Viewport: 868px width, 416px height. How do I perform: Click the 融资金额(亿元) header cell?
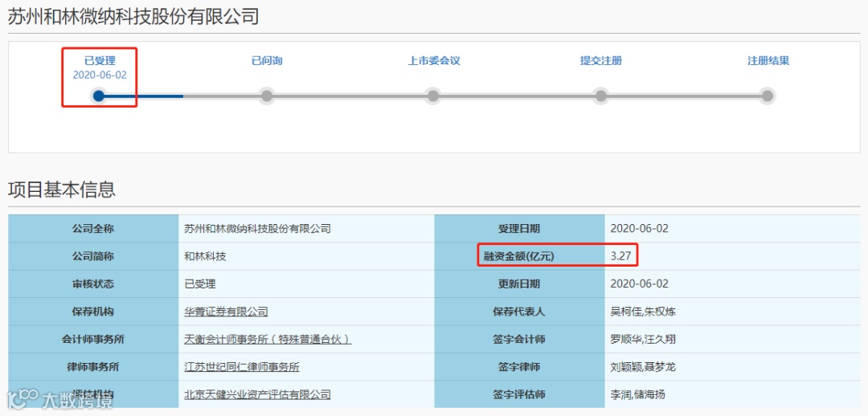(519, 256)
